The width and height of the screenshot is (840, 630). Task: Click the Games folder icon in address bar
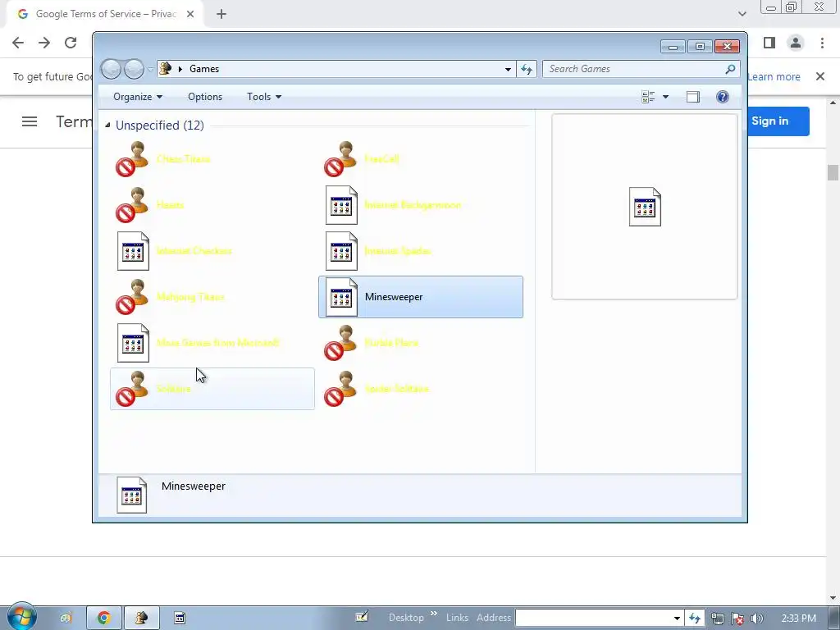(x=166, y=69)
